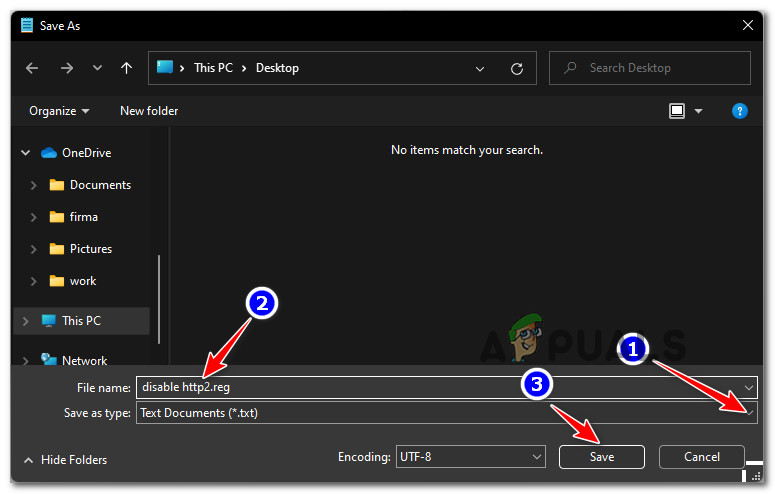Screen dimensions: 775x494
Task: Select the Pictures folder
Action: point(91,249)
